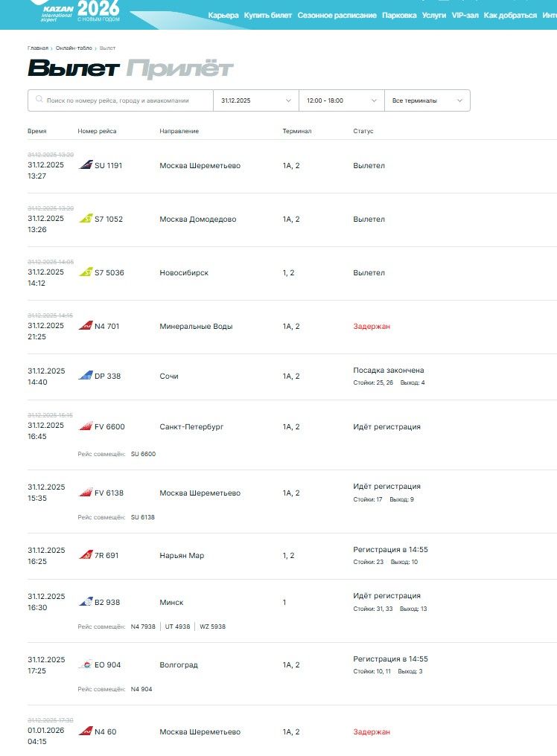This screenshot has height=756, width=557.
Task: Click the Rossiya icon for FV 6600
Action: (x=86, y=426)
